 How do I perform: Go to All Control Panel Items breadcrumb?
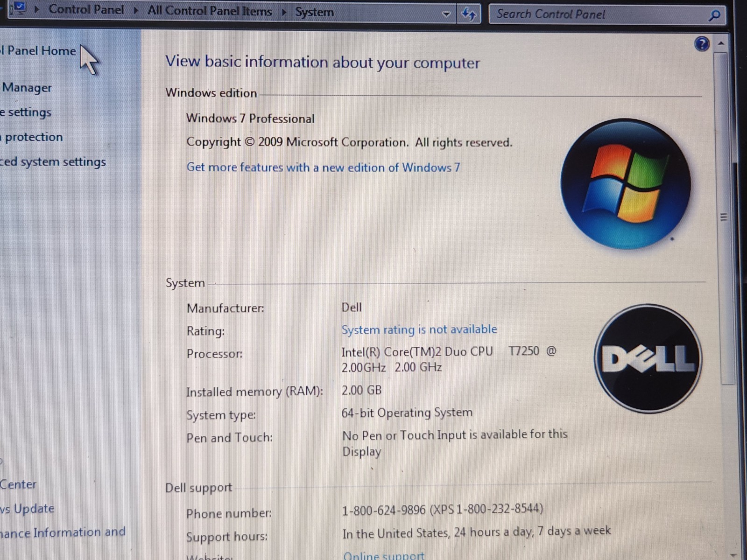(210, 11)
